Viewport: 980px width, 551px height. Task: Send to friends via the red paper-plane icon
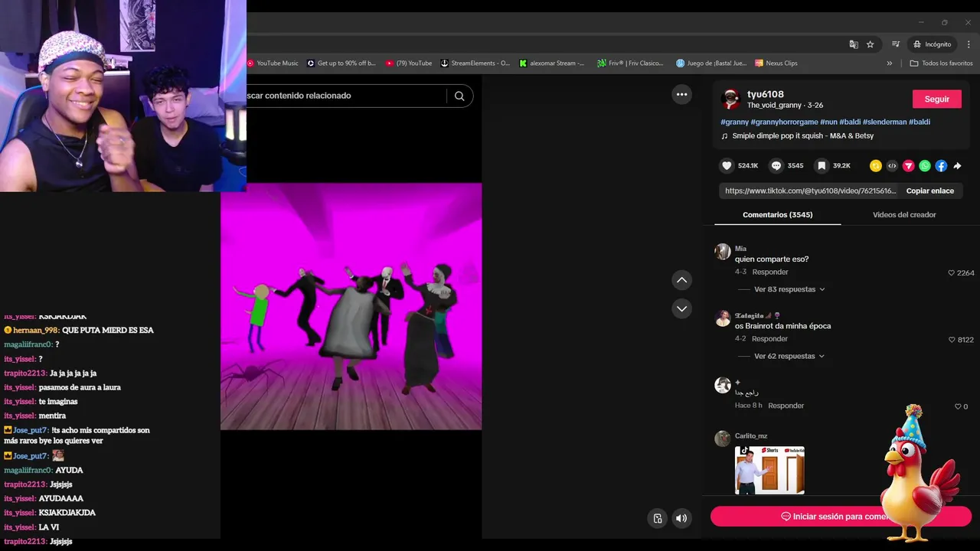(x=908, y=165)
